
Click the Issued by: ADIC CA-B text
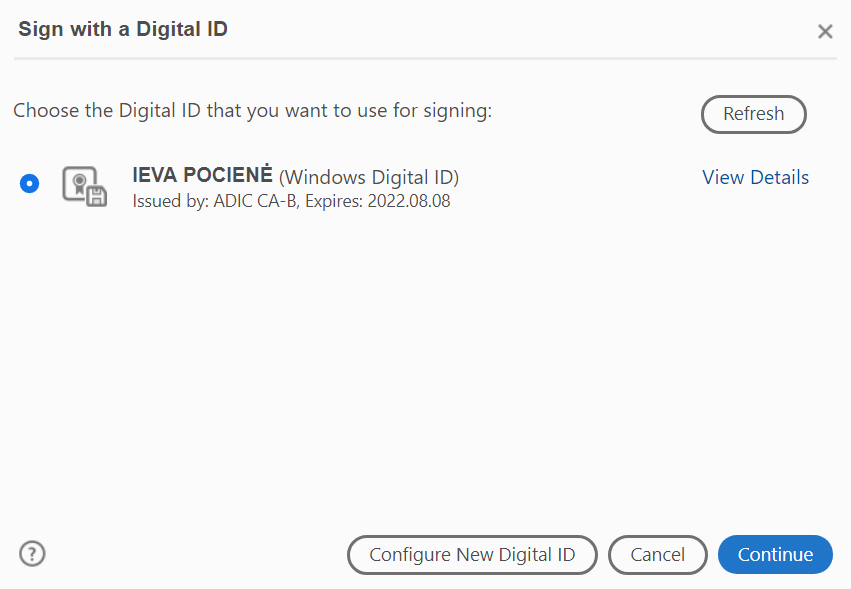coord(216,201)
